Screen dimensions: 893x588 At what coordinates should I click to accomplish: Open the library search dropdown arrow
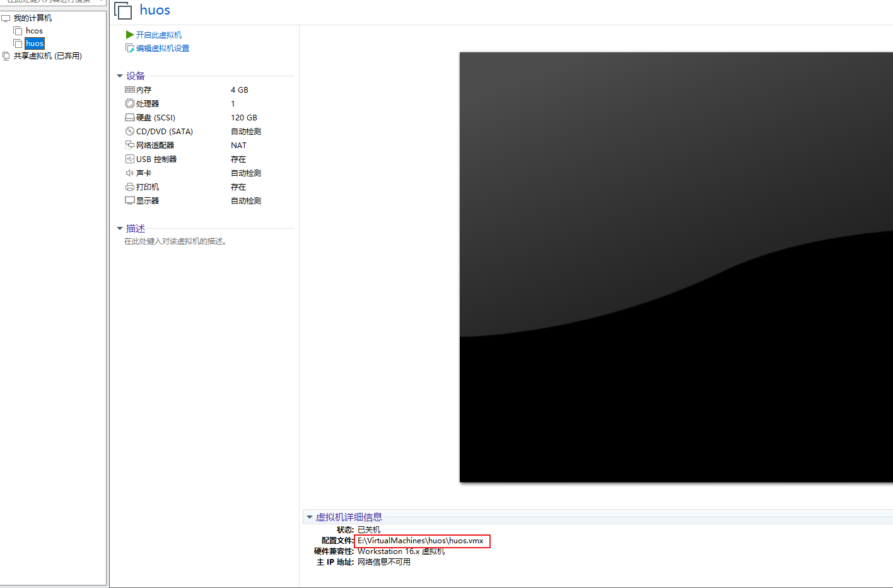(101, 1)
